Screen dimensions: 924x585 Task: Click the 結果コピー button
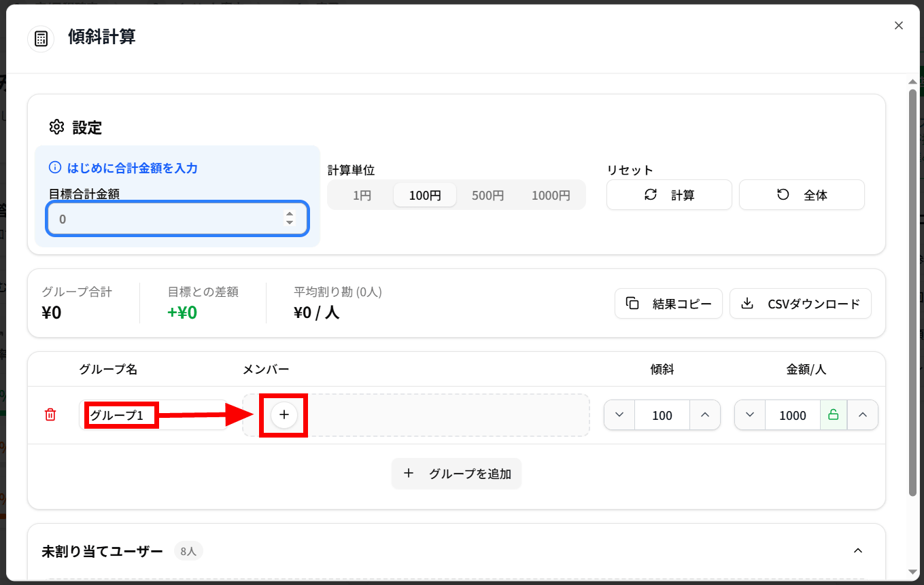click(x=668, y=304)
